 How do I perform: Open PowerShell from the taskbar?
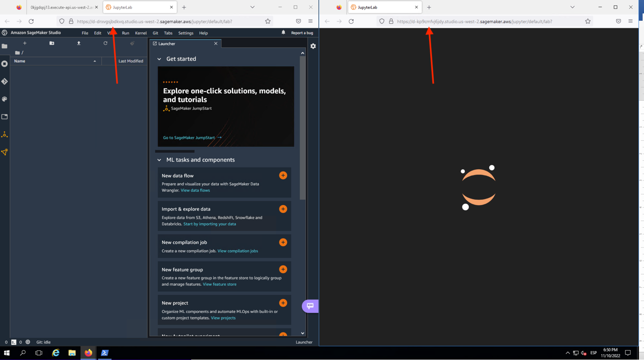click(104, 353)
